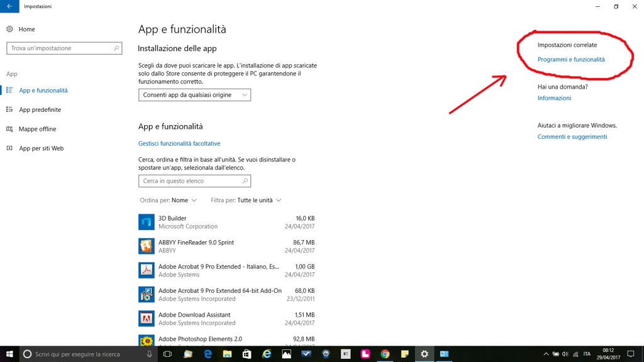Open Task View from the taskbar
The width and height of the screenshot is (644, 362).
167,354
